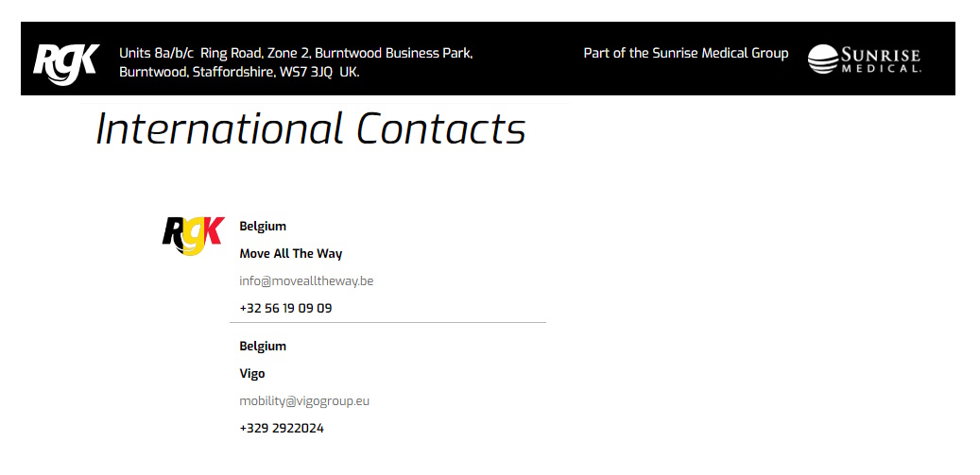This screenshot has height=475, width=980.
Task: Click the white RGK logo in header
Action: click(65, 62)
